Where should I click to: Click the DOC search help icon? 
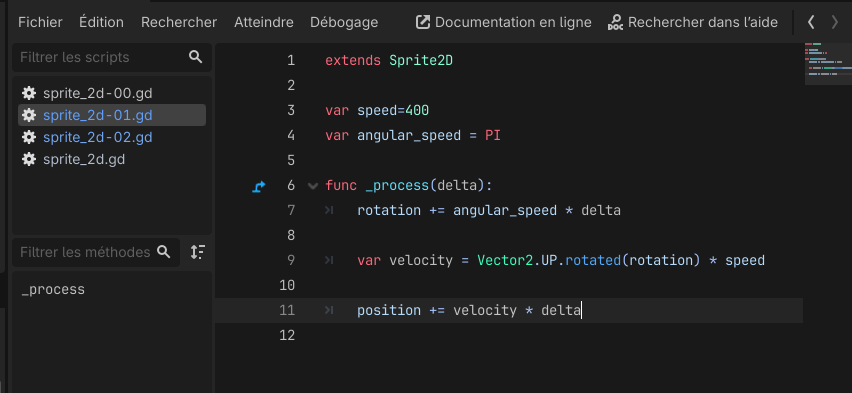[615, 22]
